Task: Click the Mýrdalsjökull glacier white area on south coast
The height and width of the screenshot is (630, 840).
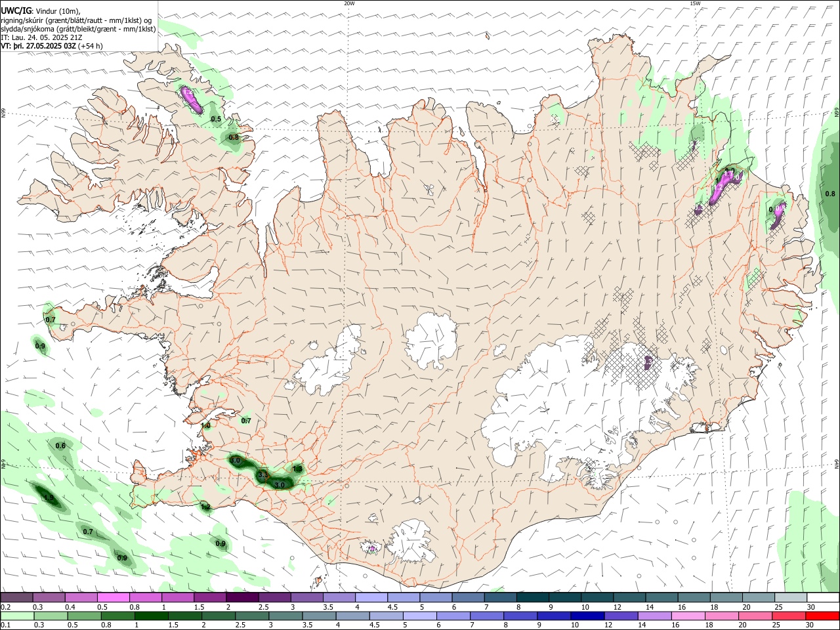Action: (x=411, y=541)
